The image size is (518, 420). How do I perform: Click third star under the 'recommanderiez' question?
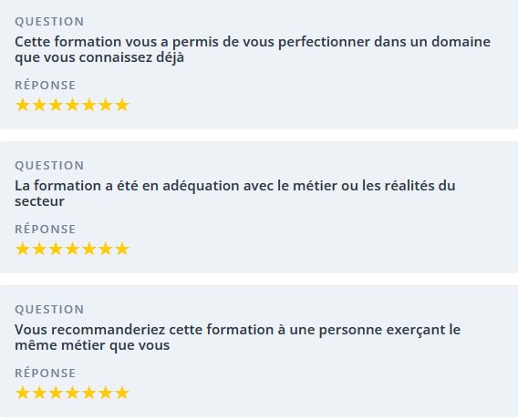tap(56, 393)
